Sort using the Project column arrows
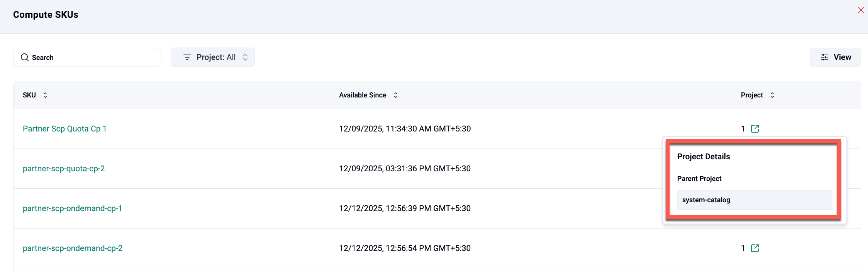 point(772,95)
